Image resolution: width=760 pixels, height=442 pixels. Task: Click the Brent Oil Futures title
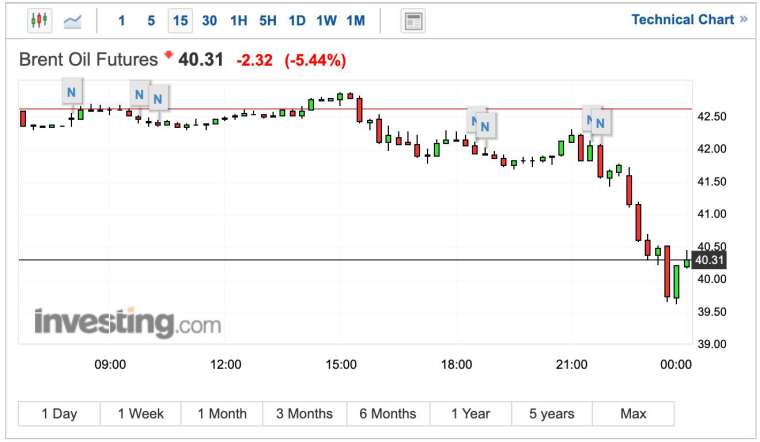(x=88, y=60)
